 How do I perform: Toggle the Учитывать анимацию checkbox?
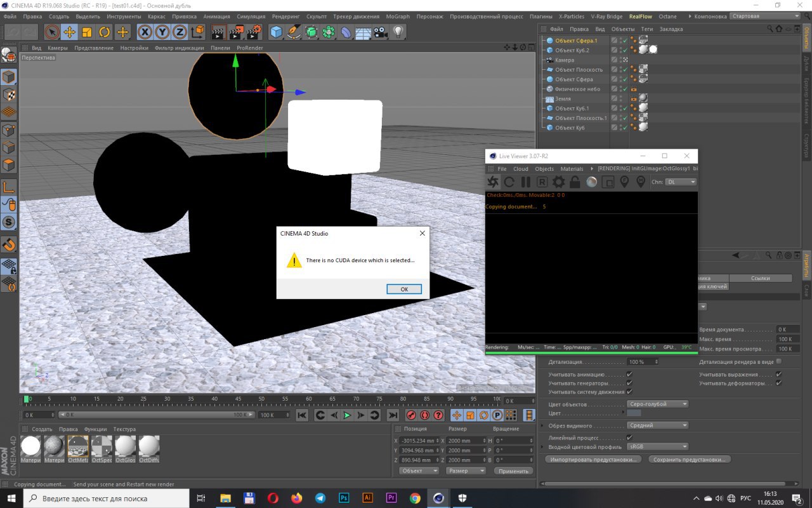[x=629, y=375]
